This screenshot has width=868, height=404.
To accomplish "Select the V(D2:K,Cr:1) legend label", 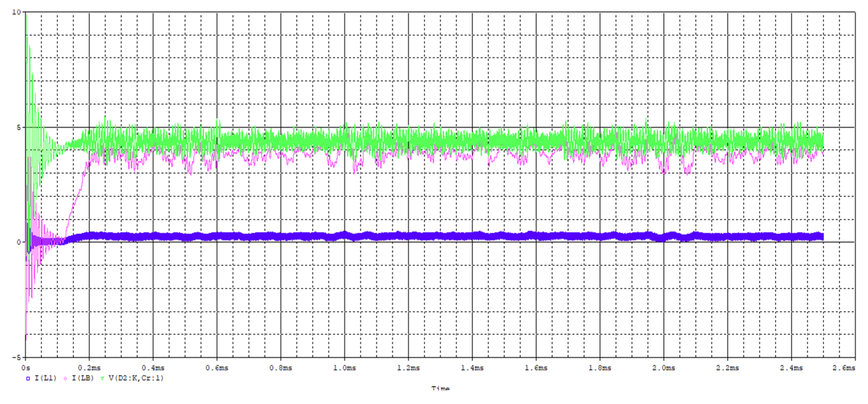I will [x=136, y=378].
